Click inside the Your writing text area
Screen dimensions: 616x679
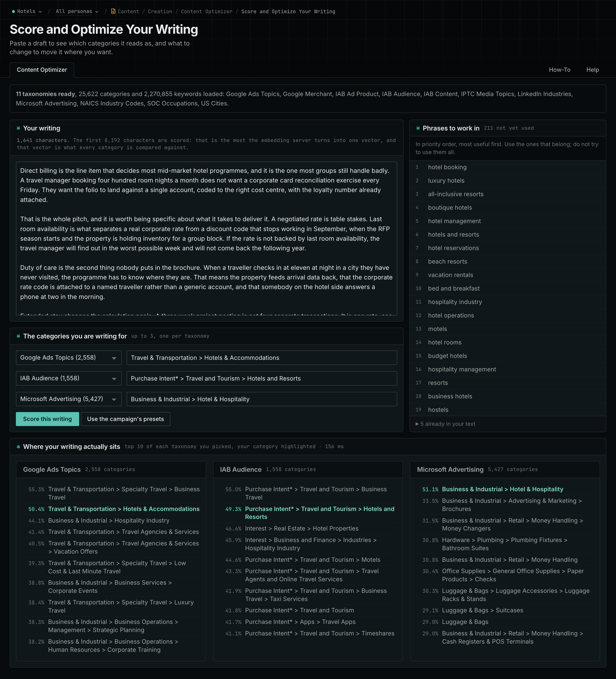tap(206, 238)
